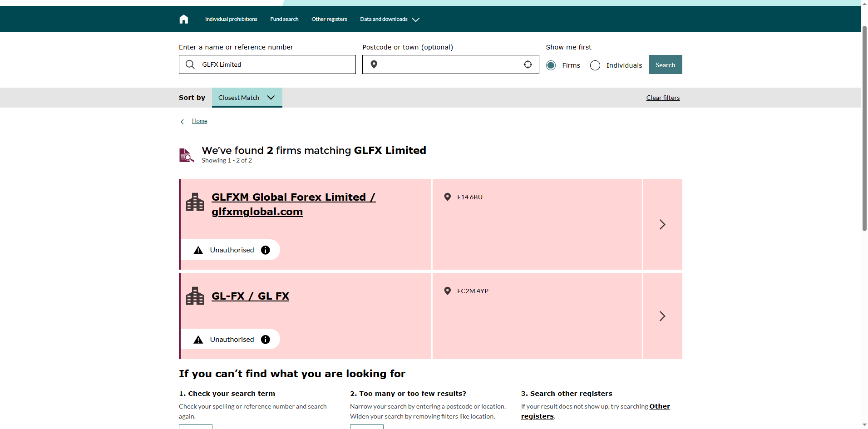Expand the Data and downloads menu
This screenshot has height=429, width=868.
point(390,19)
